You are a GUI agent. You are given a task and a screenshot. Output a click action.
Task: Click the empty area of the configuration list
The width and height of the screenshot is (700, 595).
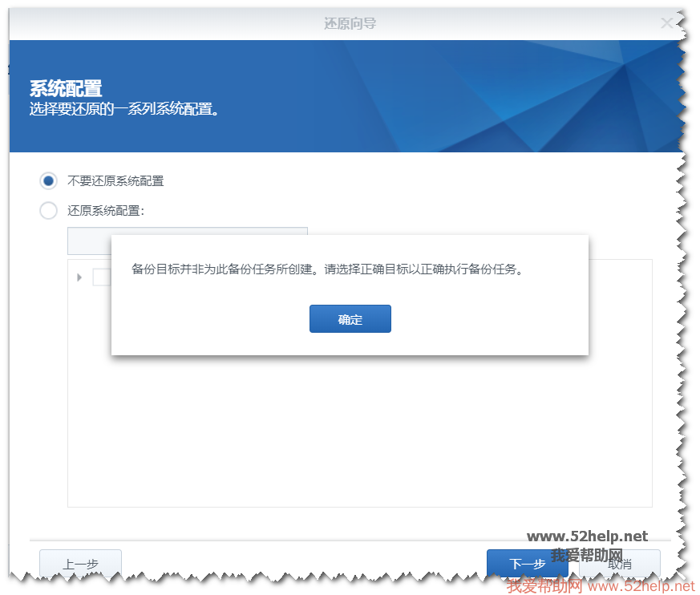point(359,433)
